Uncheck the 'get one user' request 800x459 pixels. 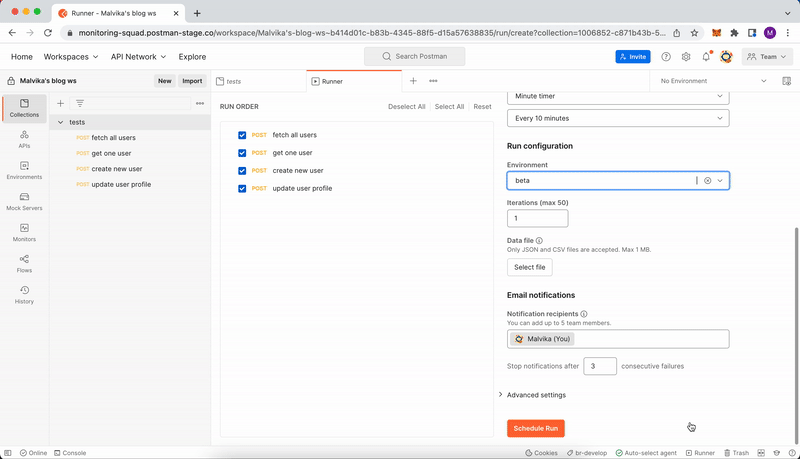[242, 153]
